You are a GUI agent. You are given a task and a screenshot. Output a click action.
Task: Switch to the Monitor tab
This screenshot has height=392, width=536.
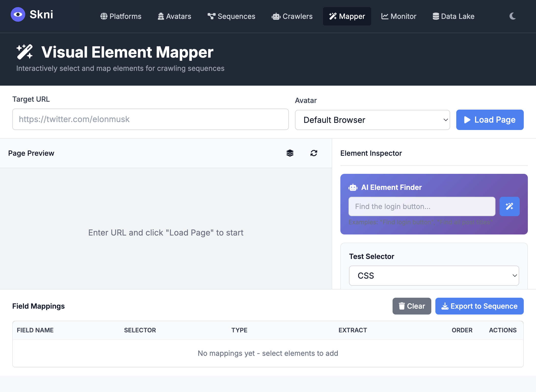pos(399,16)
